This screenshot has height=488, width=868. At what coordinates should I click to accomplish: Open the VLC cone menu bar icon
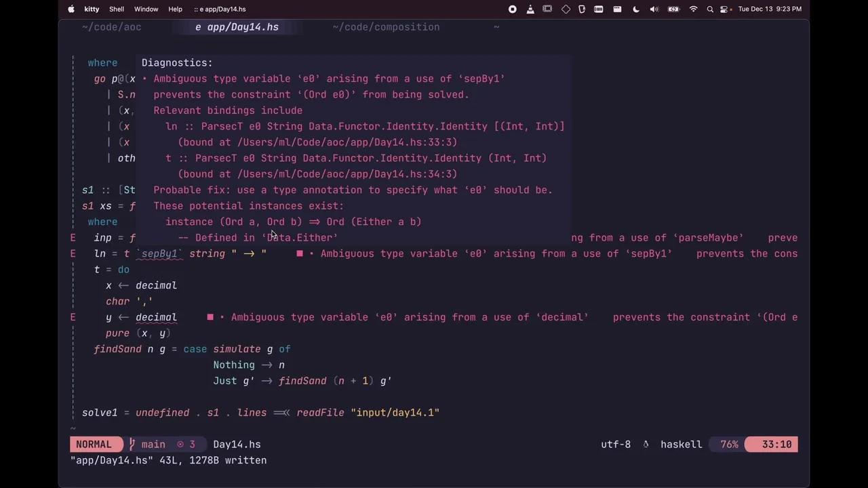(530, 9)
